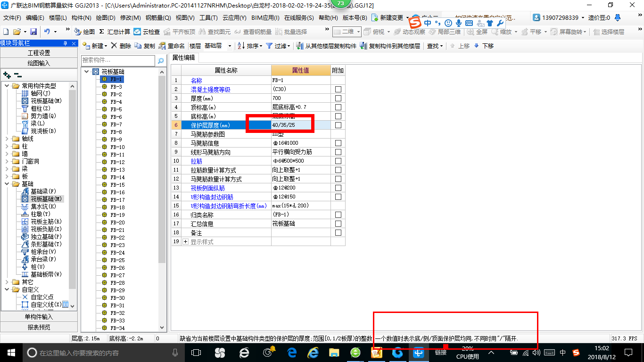The height and width of the screenshot is (362, 644).
Task: Tick the 附加 checkbox for 拉筋
Action: (x=338, y=161)
